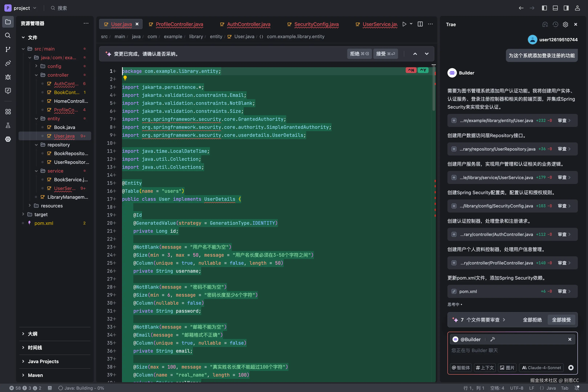Open Trae panel settings gear

tap(565, 24)
